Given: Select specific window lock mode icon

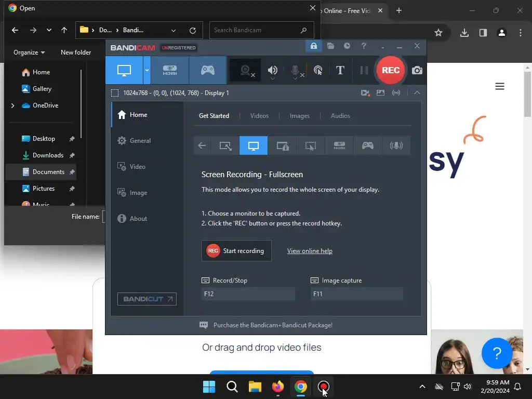Looking at the screenshot, I should click(282, 145).
